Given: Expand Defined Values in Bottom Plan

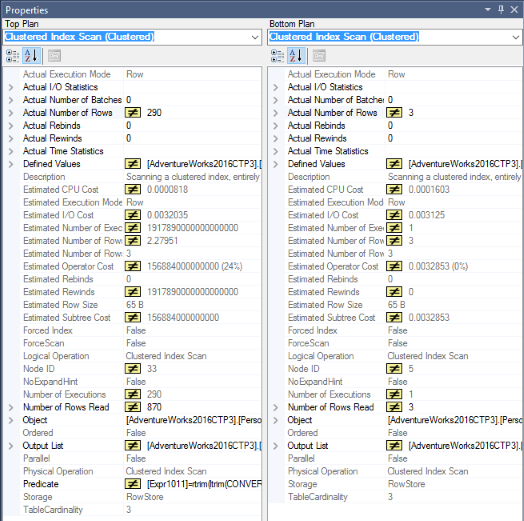Looking at the screenshot, I should point(276,164).
